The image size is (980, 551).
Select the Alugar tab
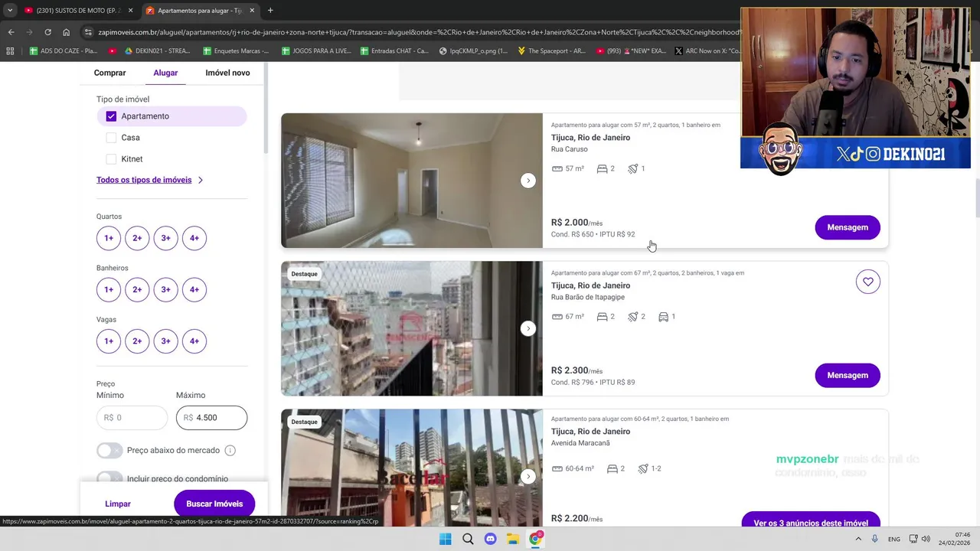tap(165, 73)
